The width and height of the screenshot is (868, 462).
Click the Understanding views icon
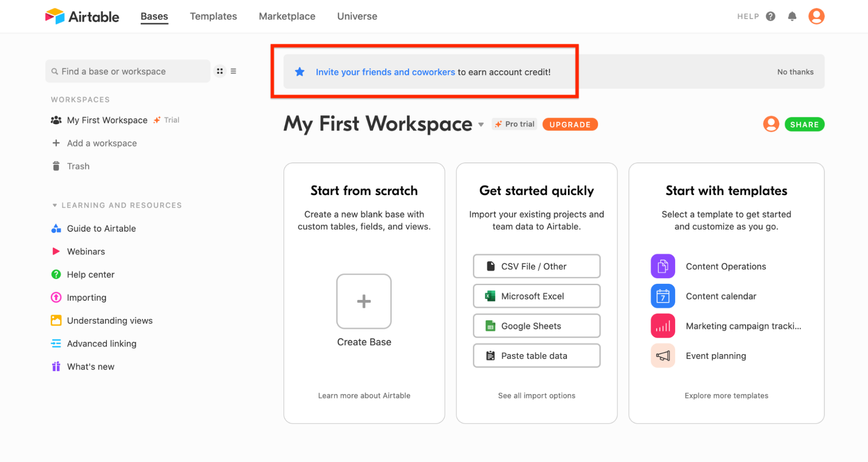click(x=56, y=320)
